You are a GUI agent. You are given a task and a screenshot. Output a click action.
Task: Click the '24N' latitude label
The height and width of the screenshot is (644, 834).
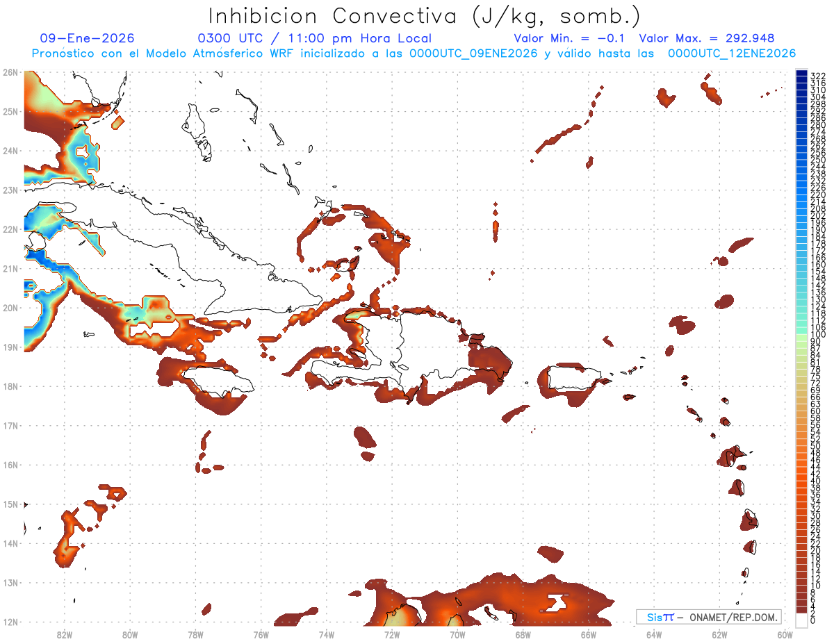click(10, 151)
